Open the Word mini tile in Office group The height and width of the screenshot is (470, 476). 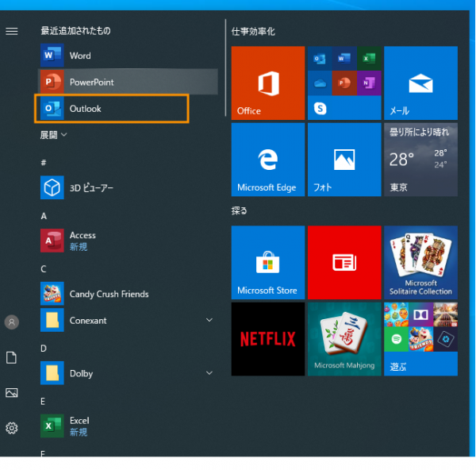(x=344, y=58)
